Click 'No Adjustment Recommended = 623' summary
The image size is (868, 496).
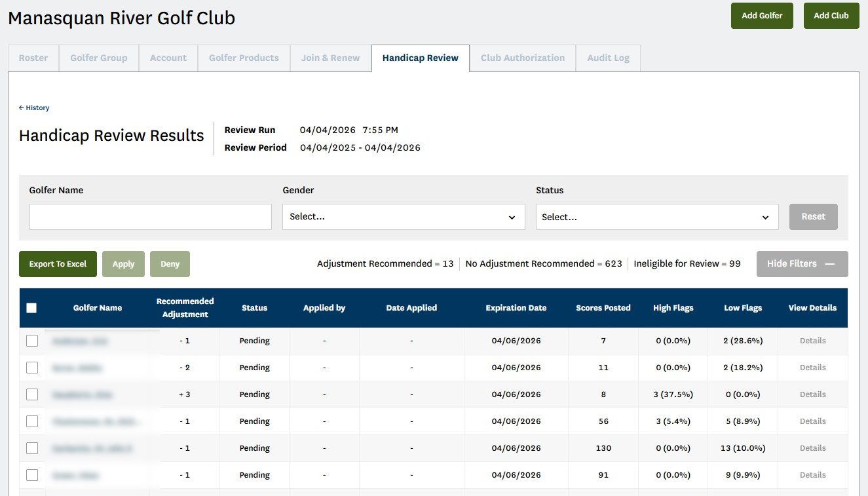(x=544, y=264)
